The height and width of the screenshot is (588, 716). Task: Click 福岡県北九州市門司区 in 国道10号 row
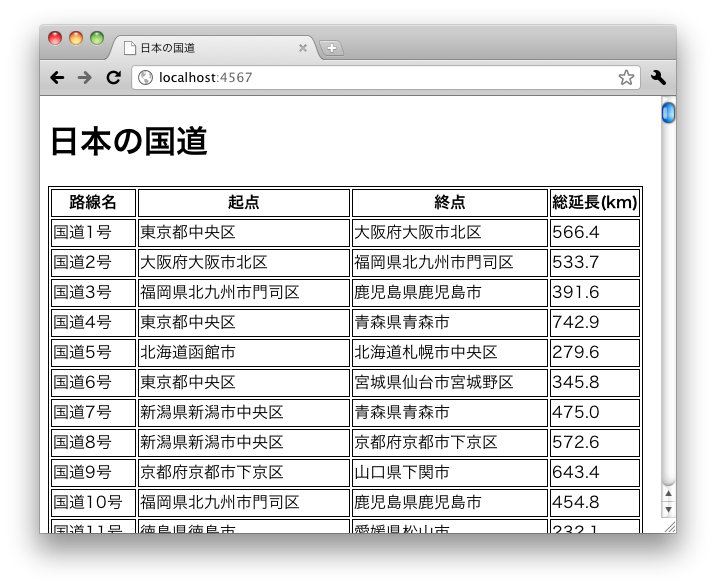[244, 503]
